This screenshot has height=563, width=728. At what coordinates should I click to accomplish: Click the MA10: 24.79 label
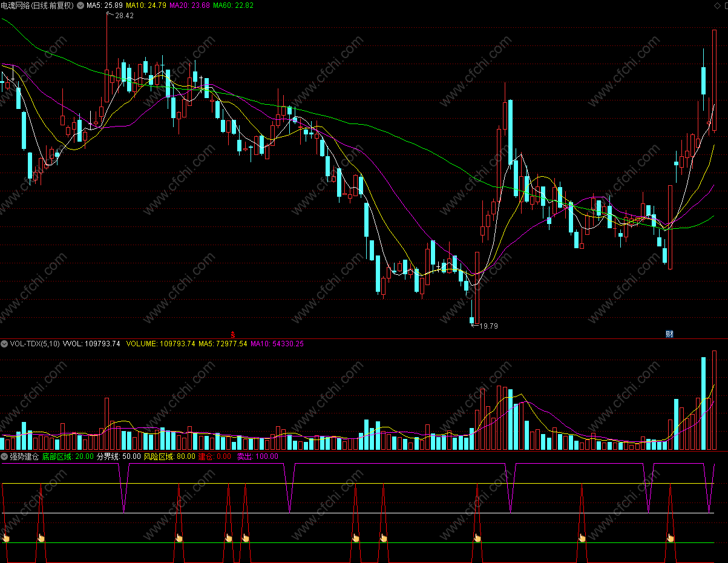pyautogui.click(x=146, y=5)
